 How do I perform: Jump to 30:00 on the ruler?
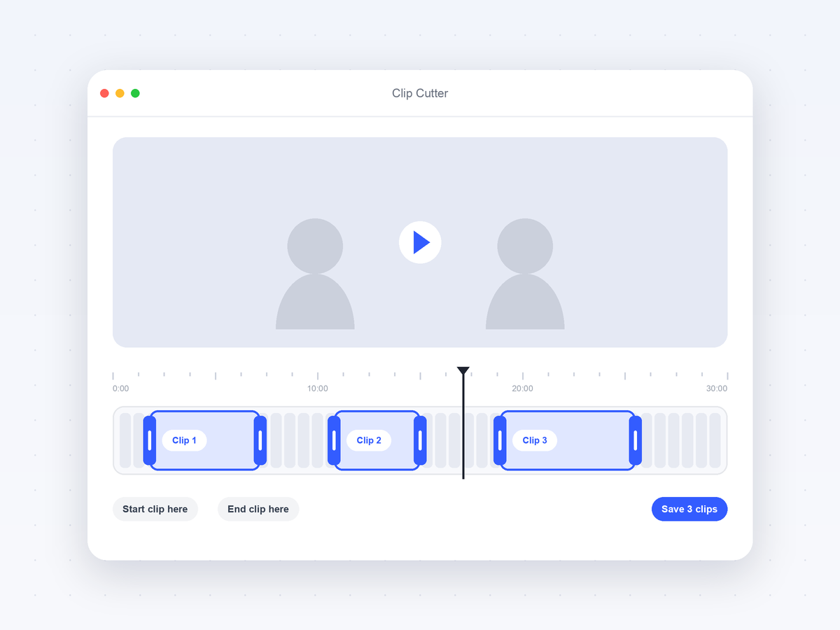[x=717, y=388]
